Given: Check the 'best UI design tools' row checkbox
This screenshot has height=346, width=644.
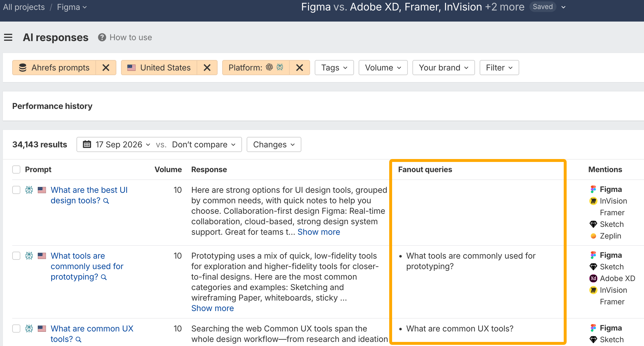Looking at the screenshot, I should click(16, 190).
